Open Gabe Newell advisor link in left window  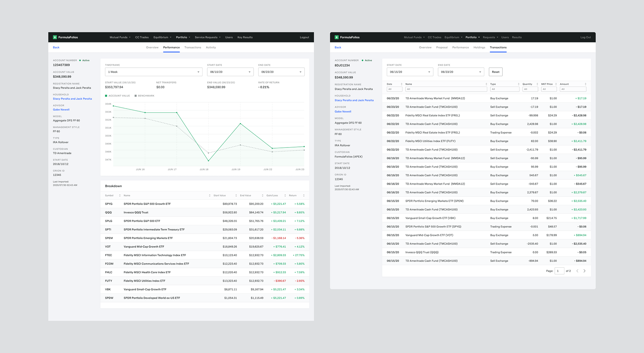pyautogui.click(x=61, y=110)
